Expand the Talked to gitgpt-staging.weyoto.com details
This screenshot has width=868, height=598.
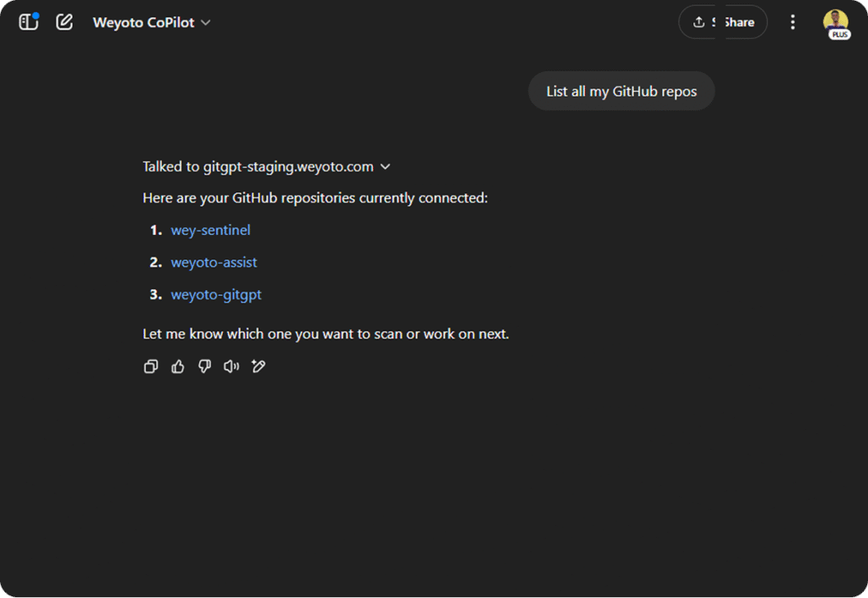(266, 166)
